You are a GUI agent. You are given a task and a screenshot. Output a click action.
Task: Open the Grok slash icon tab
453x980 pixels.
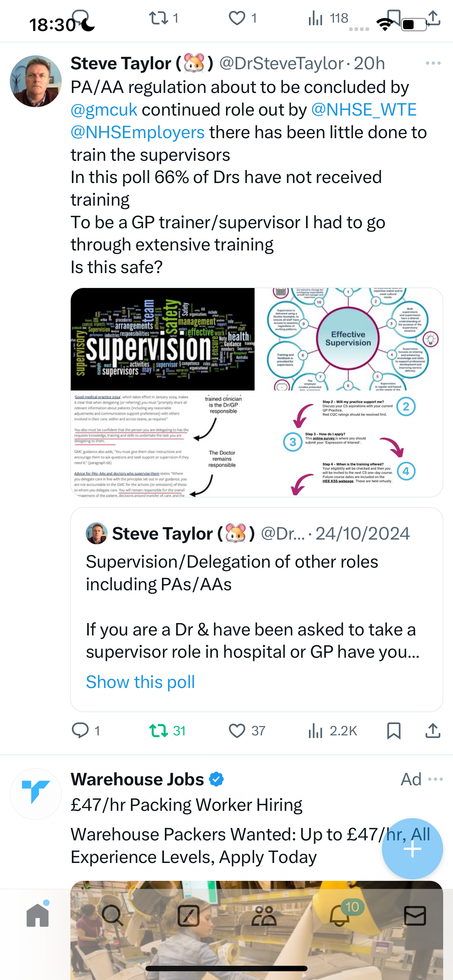coord(189,915)
